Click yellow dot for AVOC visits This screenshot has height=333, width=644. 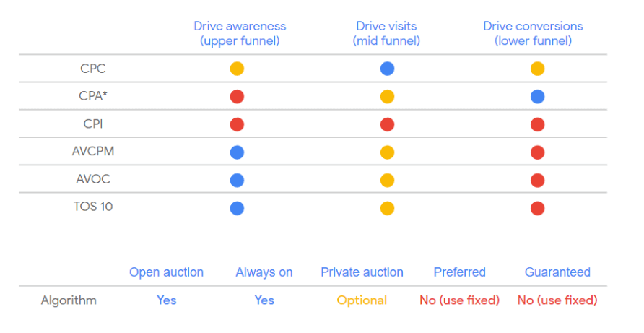pos(387,180)
